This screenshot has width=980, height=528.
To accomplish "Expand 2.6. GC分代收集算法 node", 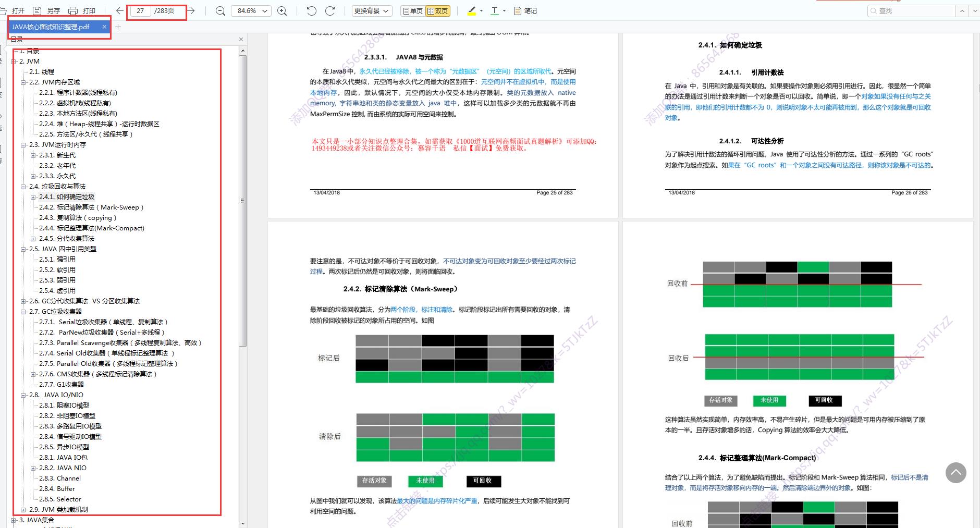I will click(x=23, y=301).
